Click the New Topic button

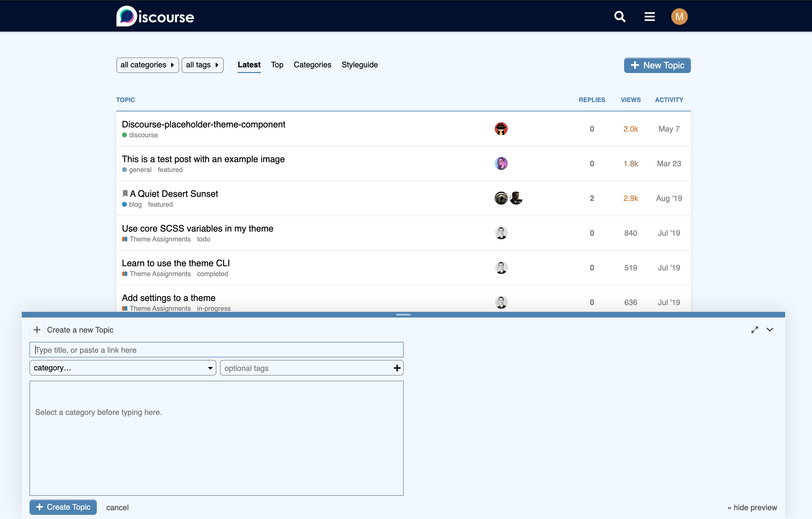[657, 65]
